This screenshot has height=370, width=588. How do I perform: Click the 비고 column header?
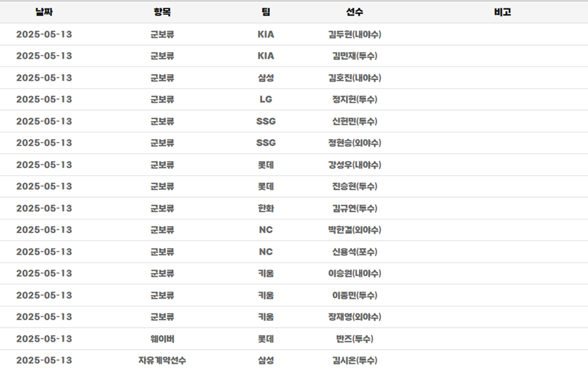[502, 12]
